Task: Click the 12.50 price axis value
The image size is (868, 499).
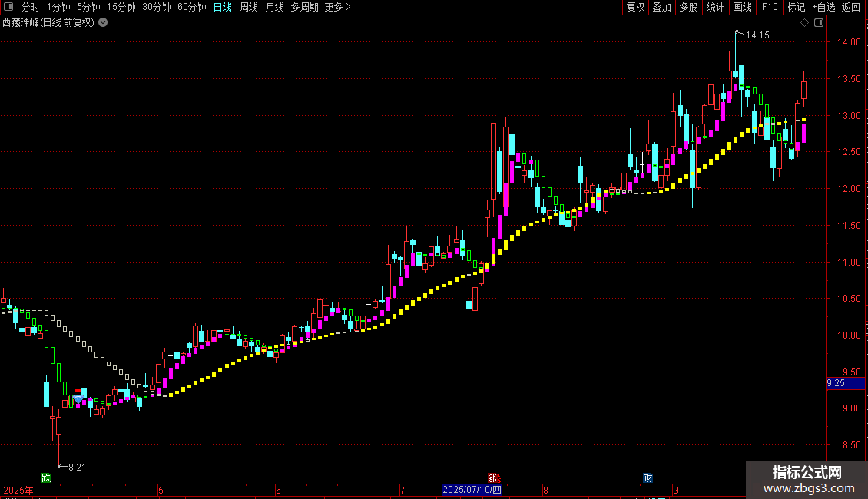Action: pos(849,151)
